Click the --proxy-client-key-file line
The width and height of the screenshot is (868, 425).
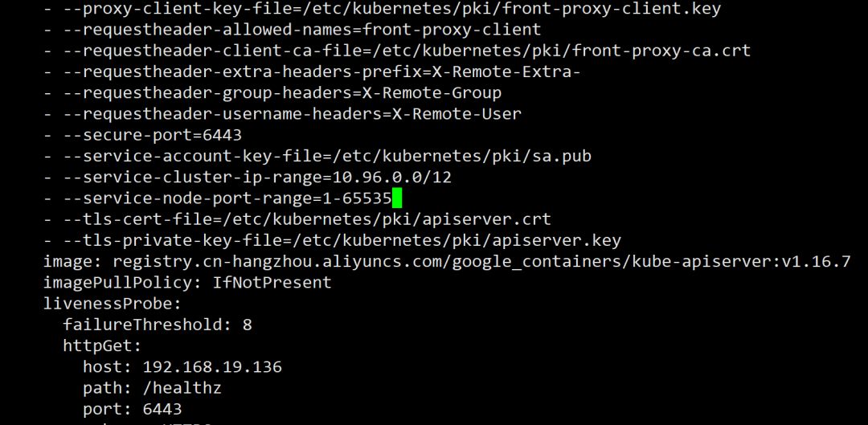(x=383, y=10)
